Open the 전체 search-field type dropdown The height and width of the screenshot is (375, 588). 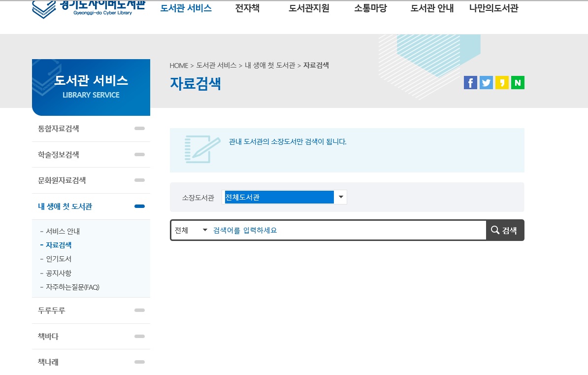(x=191, y=230)
